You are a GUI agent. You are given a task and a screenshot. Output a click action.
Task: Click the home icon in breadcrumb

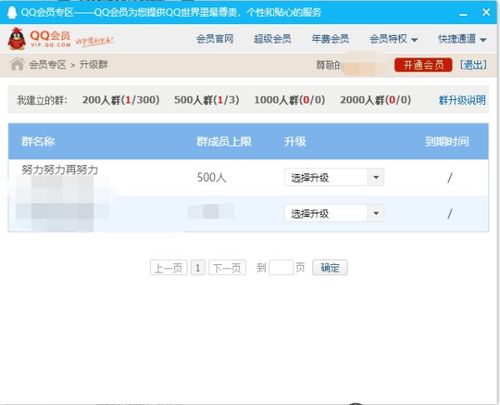(x=17, y=64)
